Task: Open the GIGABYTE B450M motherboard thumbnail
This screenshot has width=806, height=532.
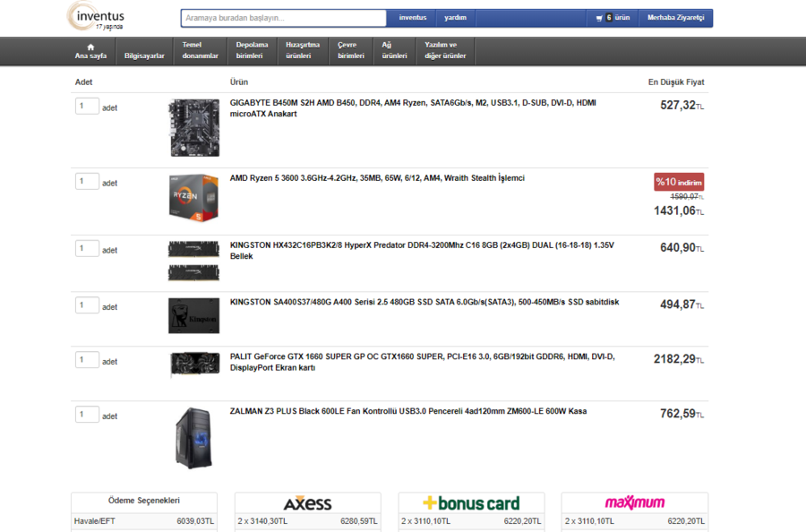Action: tap(194, 128)
